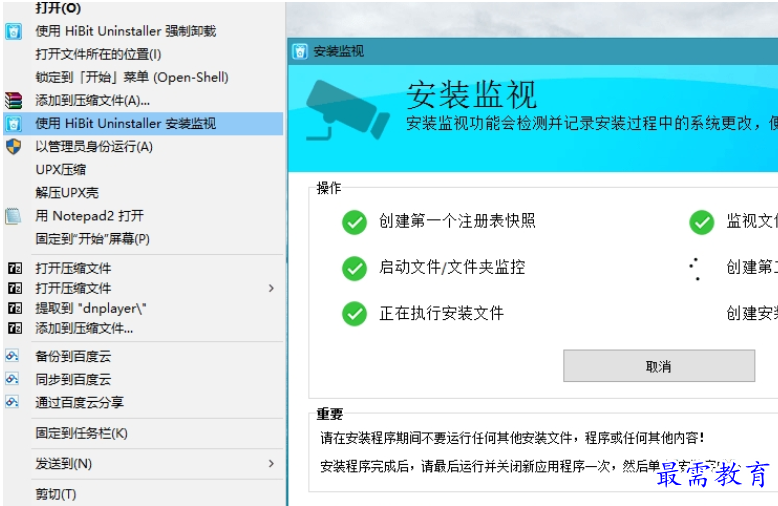Click the 重要 group label
The image size is (778, 506).
[330, 413]
